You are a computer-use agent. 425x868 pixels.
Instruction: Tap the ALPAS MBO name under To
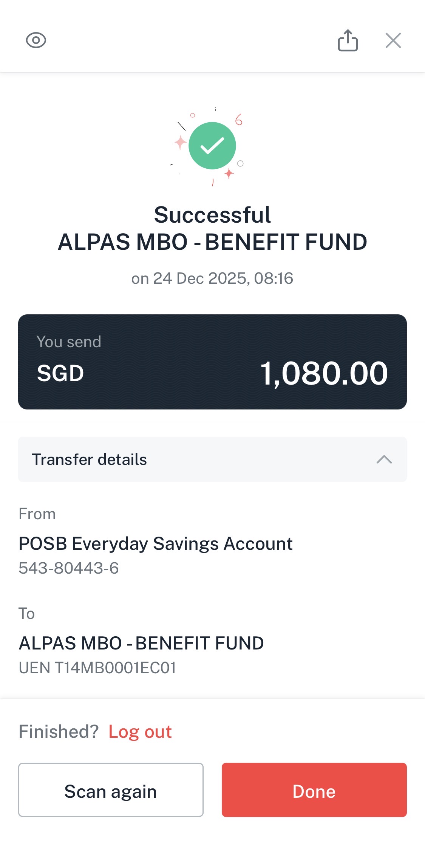[141, 643]
